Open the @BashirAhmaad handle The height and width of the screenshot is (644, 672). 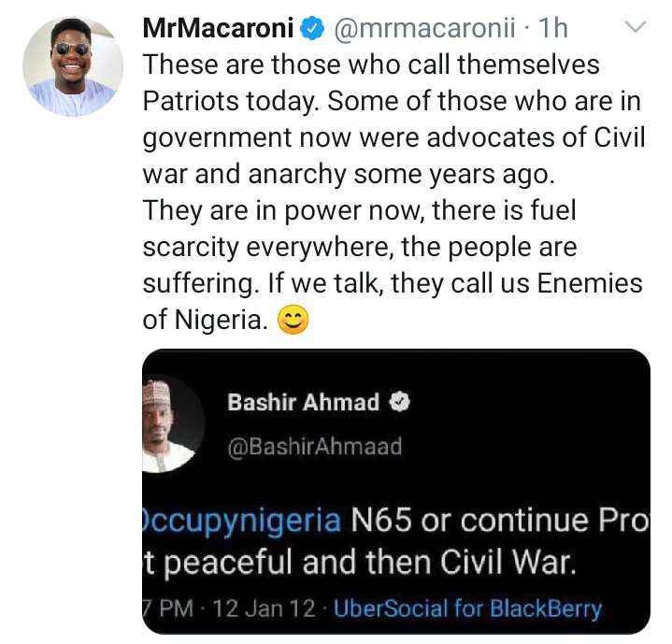[314, 446]
